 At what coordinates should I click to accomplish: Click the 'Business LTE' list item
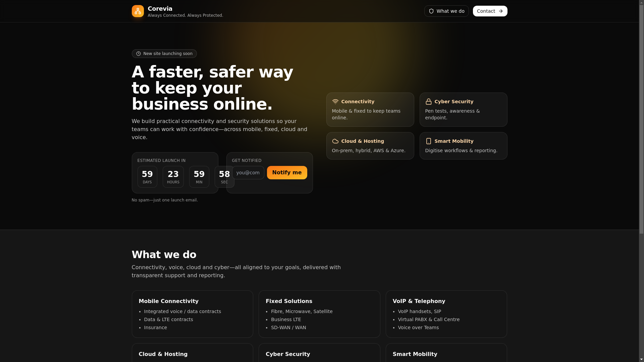tap(286, 319)
